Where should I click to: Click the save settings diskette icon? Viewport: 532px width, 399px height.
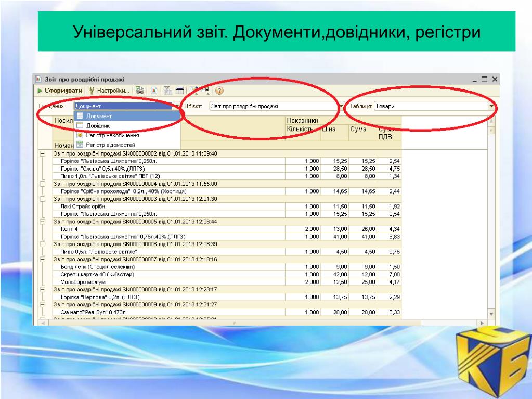point(206,91)
